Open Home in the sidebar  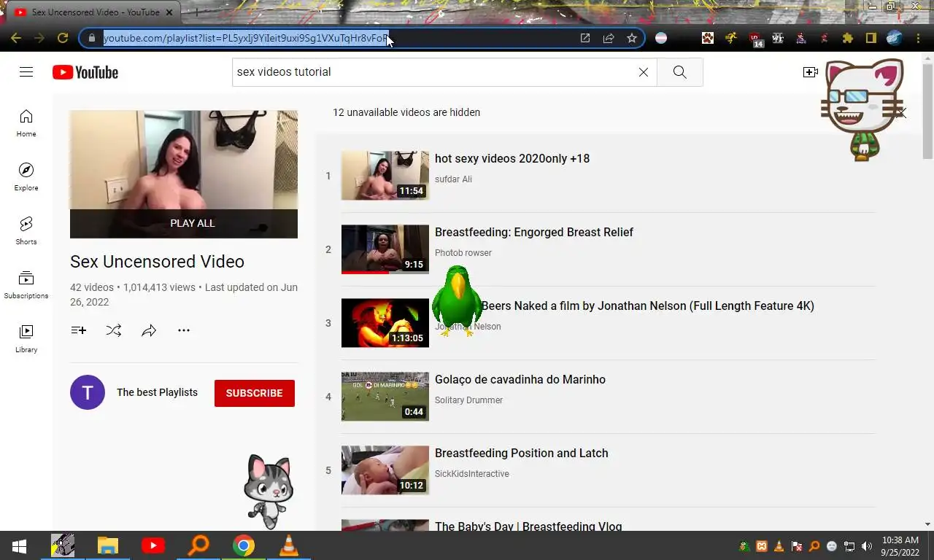pyautogui.click(x=26, y=123)
